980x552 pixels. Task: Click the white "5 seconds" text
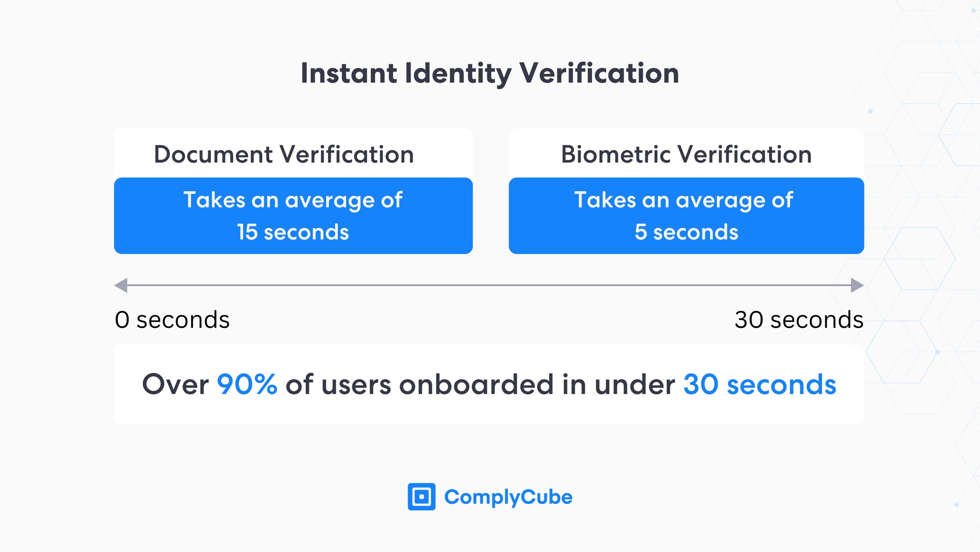click(686, 232)
